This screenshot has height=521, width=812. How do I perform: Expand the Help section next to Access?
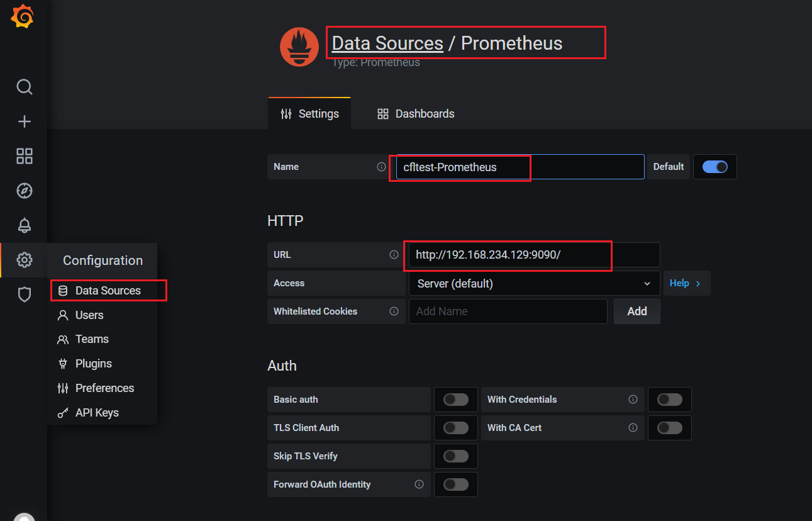coord(686,284)
